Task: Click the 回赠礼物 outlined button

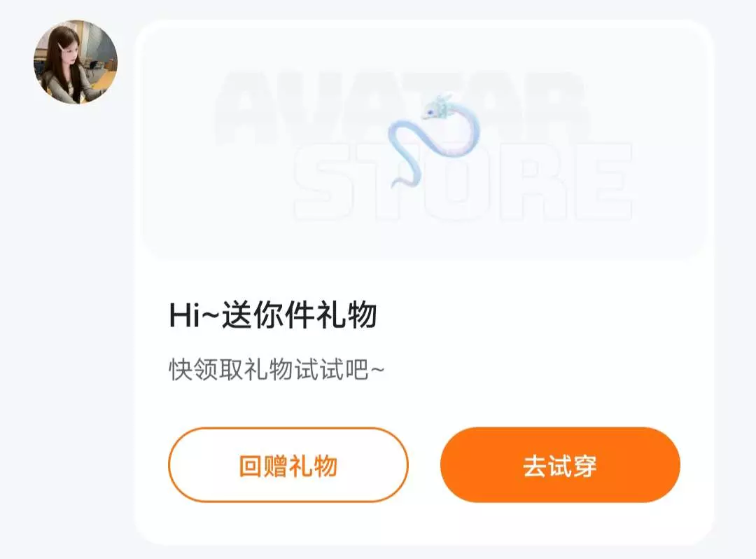Action: pos(288,465)
